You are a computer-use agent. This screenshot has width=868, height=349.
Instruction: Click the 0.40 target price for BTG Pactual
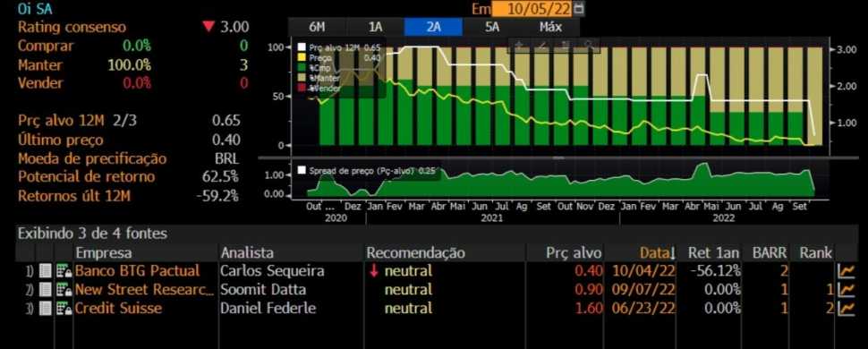pyautogui.click(x=589, y=271)
